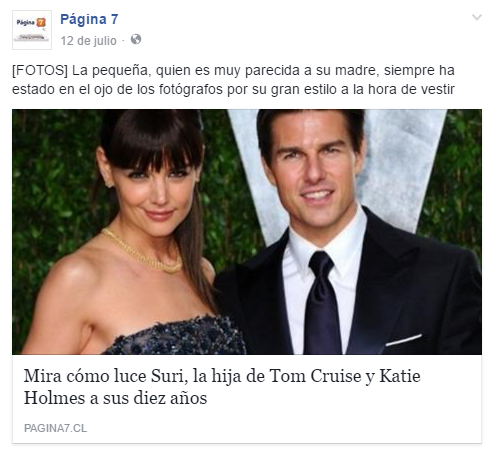
Task: Click Tom Cruise text in article title
Action: [315, 376]
